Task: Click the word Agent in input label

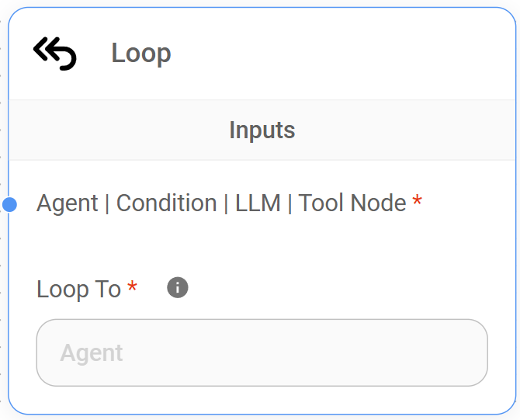Action: point(68,203)
